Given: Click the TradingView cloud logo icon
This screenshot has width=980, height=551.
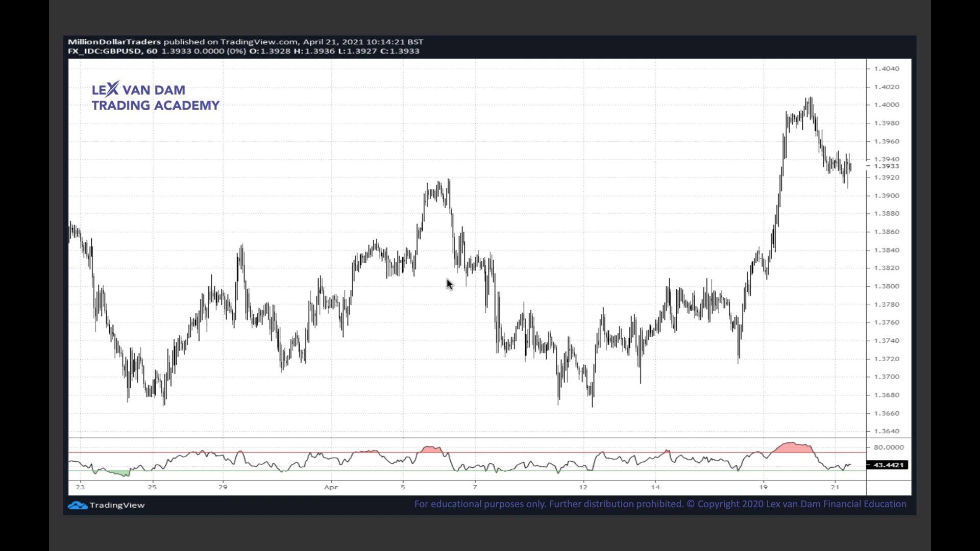Looking at the screenshot, I should (78, 505).
